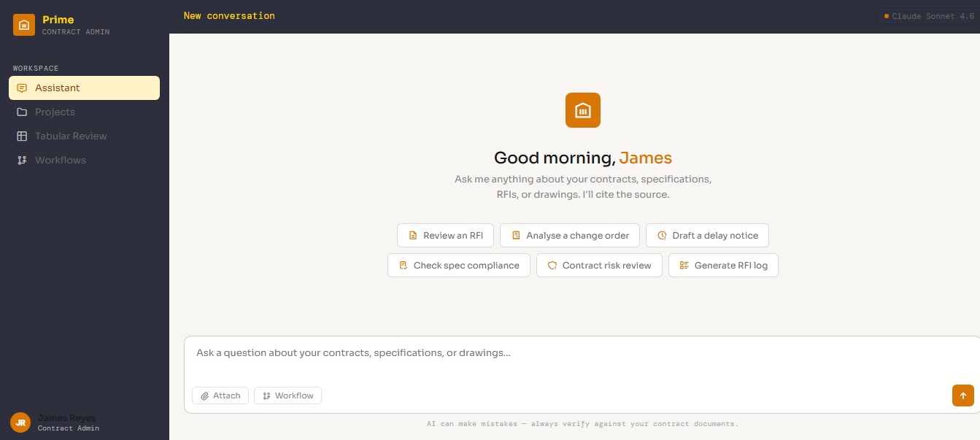Click the Assistant chat bubble icon
Viewport: 980px width, 440px height.
click(22, 88)
